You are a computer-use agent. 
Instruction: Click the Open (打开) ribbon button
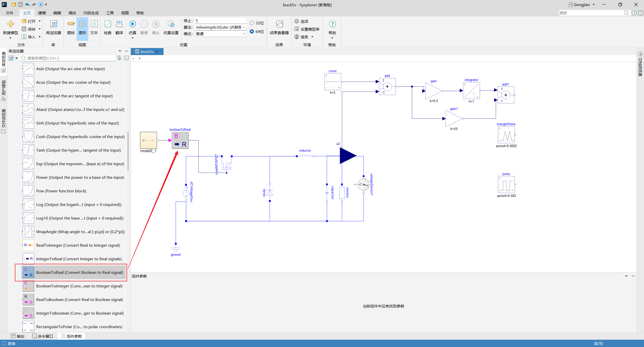(x=29, y=21)
